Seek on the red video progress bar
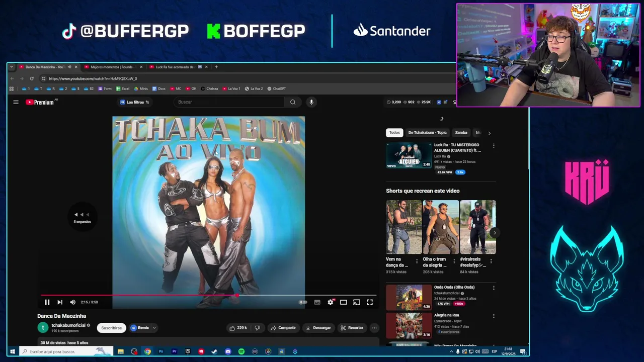The width and height of the screenshot is (644, 362). (208, 296)
